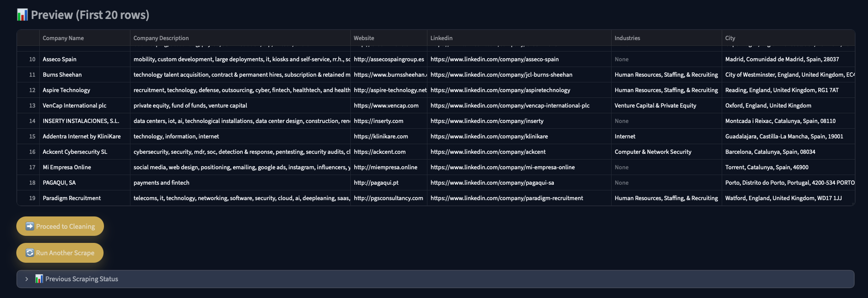Select the Ackcent Cybersecurity SL cell
The height and width of the screenshot is (298, 868).
[x=85, y=152]
